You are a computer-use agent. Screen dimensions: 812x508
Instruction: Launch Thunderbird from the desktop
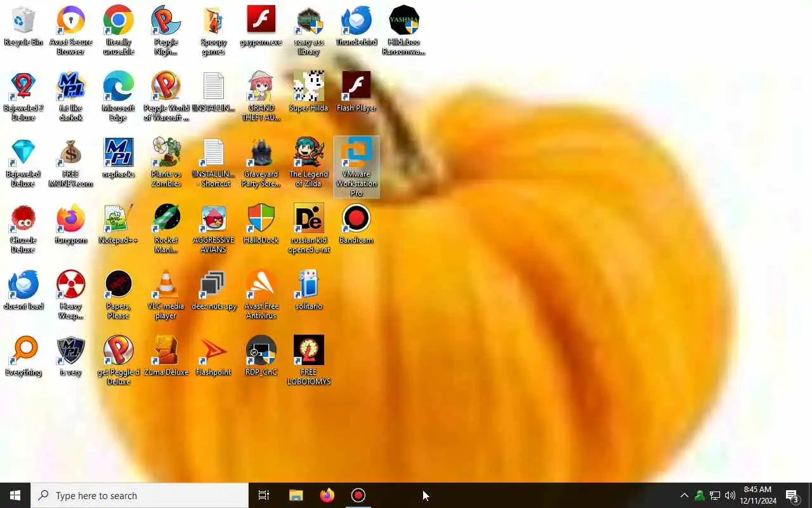click(356, 27)
